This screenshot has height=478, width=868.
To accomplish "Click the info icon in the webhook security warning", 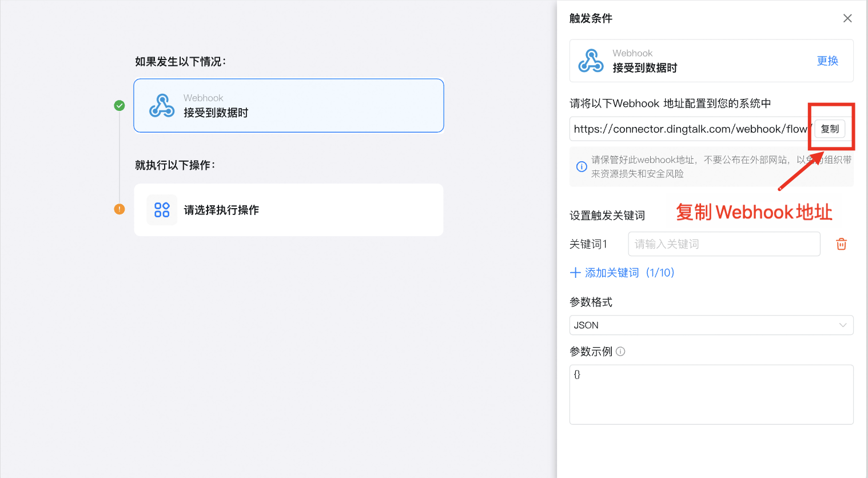I will pos(582,166).
